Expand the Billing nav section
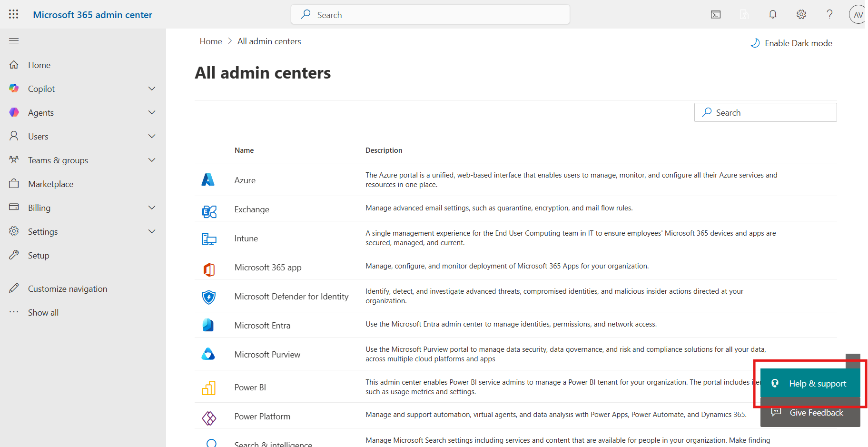This screenshot has width=868, height=447. pos(152,208)
